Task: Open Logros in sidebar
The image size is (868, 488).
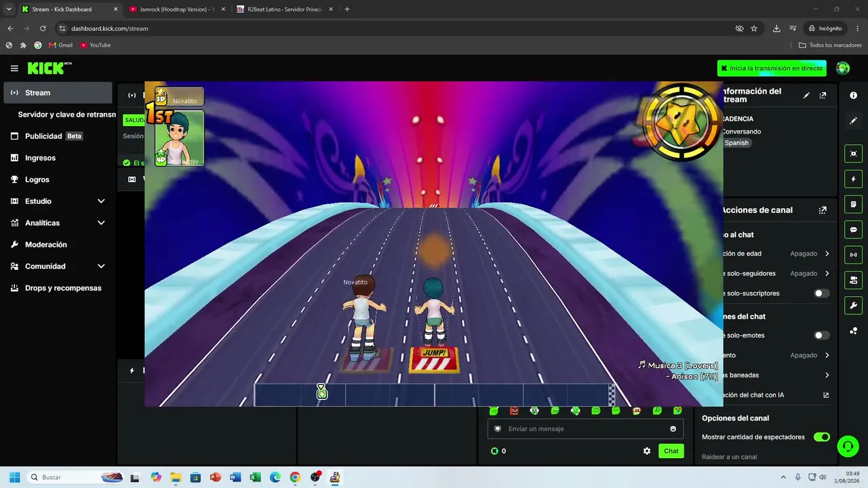Action: pyautogui.click(x=58, y=180)
